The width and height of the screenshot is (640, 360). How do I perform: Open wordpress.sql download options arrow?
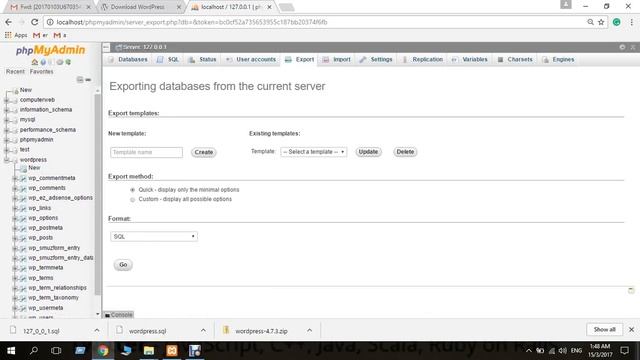tap(203, 330)
